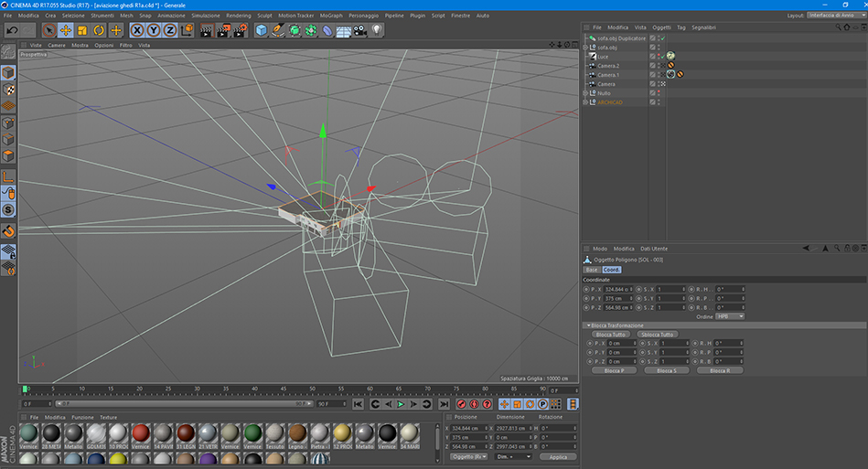Toggle the green checkmark on the Luce object
This screenshot has height=469, width=868.
point(661,57)
